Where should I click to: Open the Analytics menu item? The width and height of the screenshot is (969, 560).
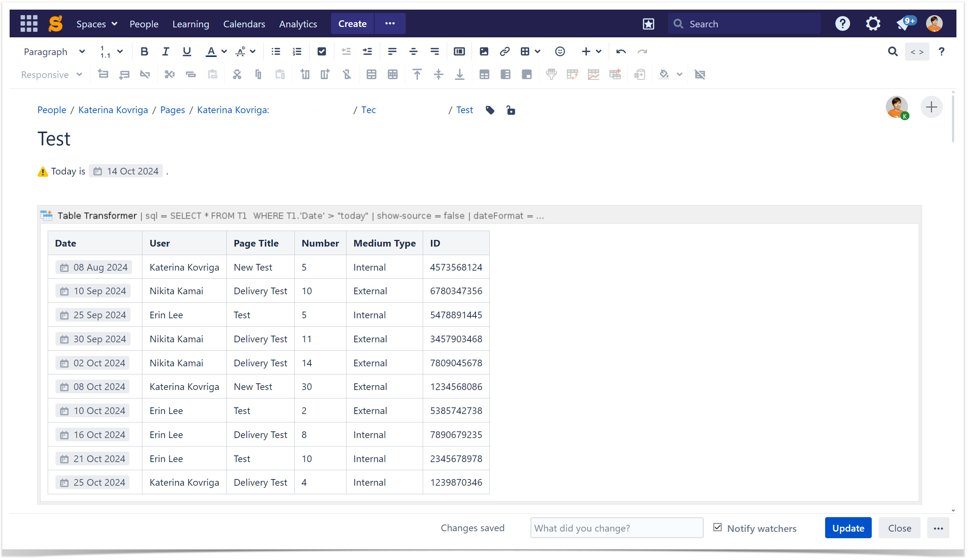[298, 24]
